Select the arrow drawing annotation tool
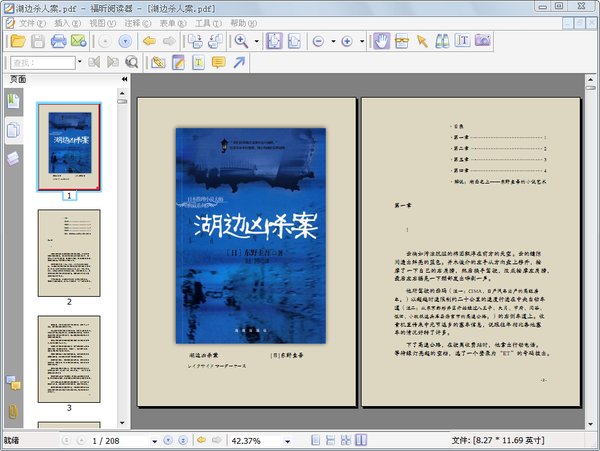This screenshot has height=451, width=600. 239,62
